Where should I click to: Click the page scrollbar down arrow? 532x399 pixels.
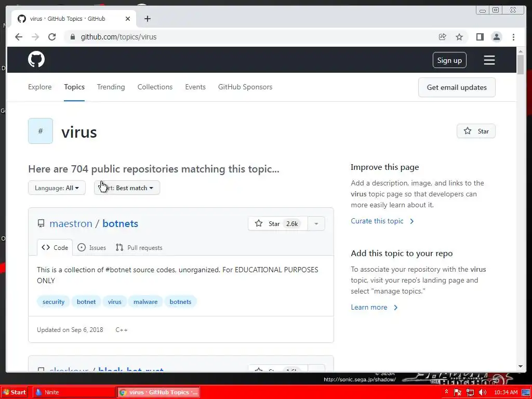tap(521, 366)
